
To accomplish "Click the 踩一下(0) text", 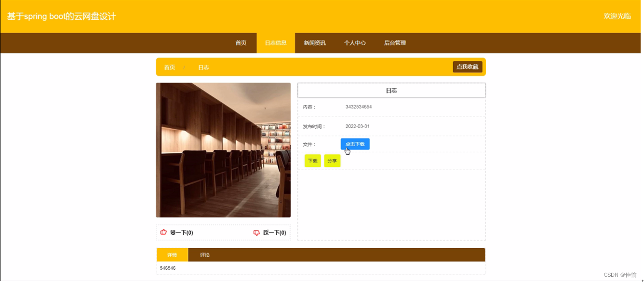I will pyautogui.click(x=275, y=233).
